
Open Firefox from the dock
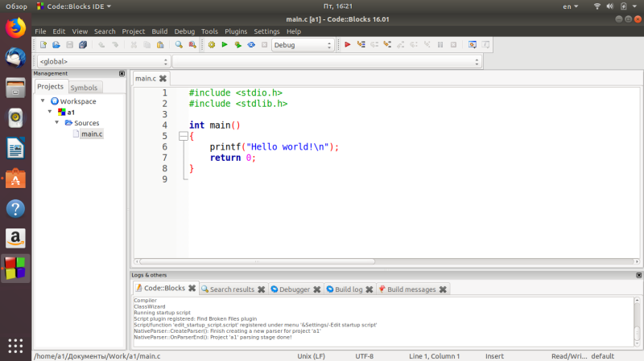point(15,28)
